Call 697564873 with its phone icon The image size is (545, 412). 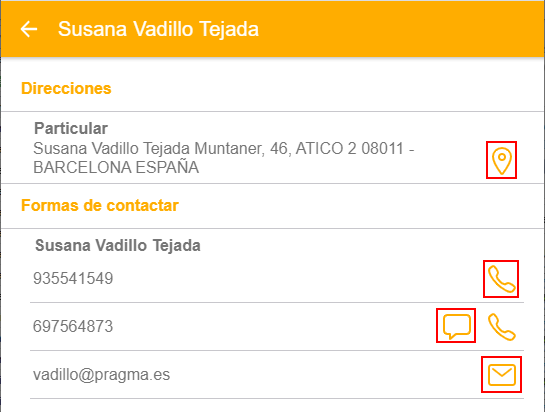click(501, 327)
